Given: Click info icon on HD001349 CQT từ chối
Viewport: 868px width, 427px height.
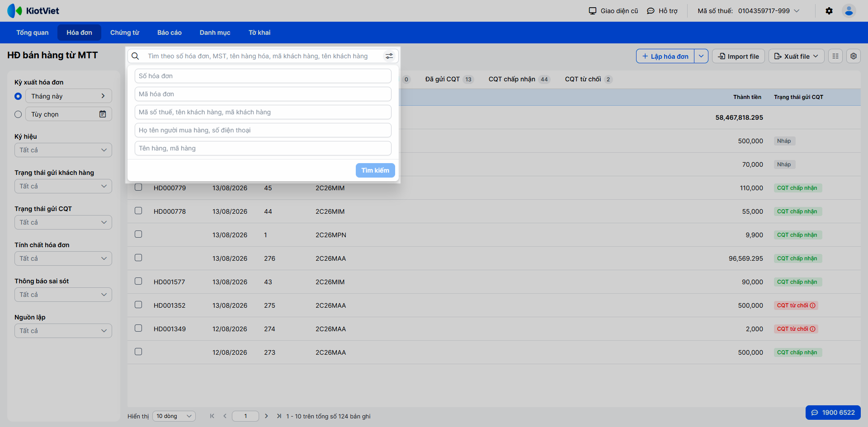Looking at the screenshot, I should (813, 329).
